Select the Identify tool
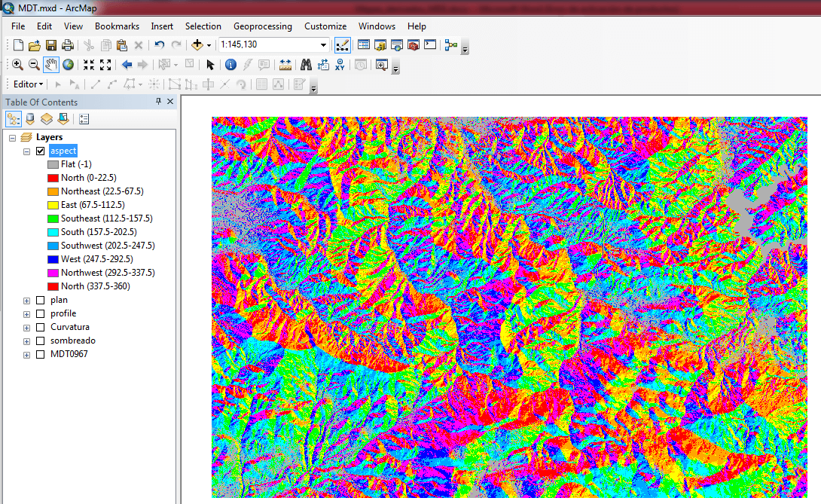The image size is (821, 504). click(x=231, y=65)
